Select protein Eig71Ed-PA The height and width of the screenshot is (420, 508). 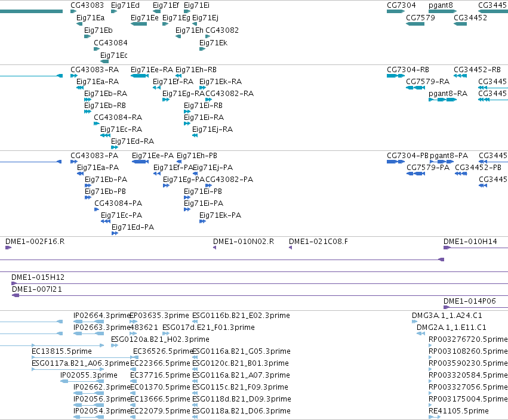[x=133, y=227]
